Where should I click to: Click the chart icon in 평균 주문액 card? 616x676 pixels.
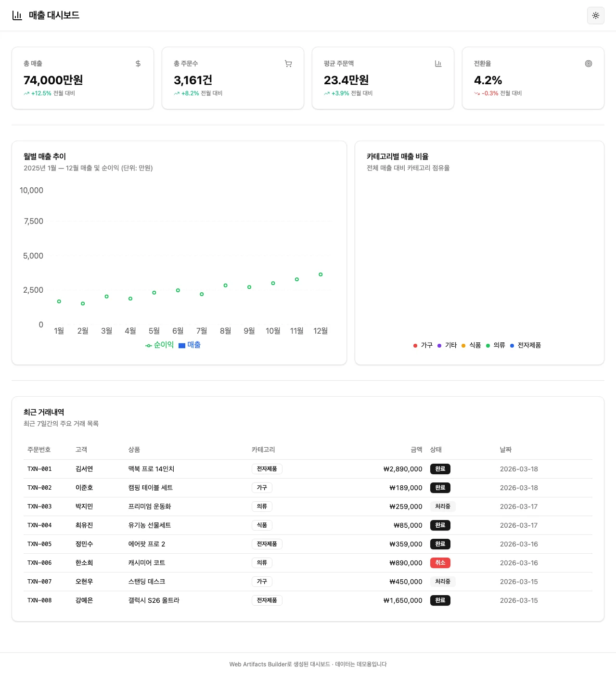(438, 64)
